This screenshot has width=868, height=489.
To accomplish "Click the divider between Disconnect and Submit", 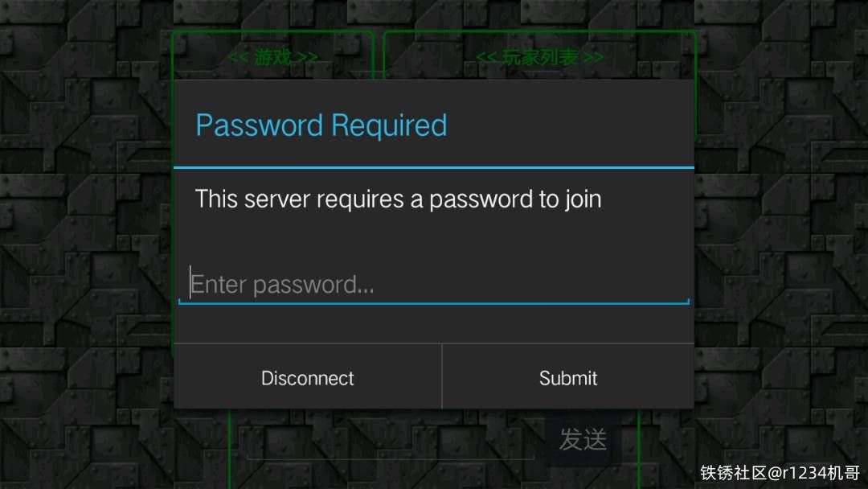I will [x=442, y=376].
